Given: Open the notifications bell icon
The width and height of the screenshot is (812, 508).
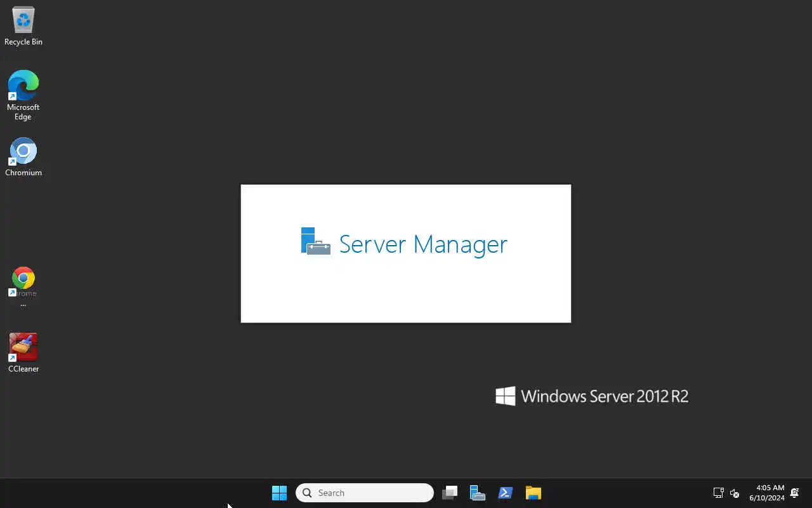Looking at the screenshot, I should [x=794, y=493].
